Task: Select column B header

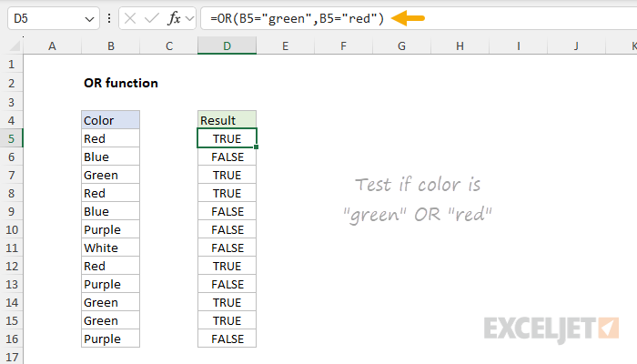Action: [110, 45]
